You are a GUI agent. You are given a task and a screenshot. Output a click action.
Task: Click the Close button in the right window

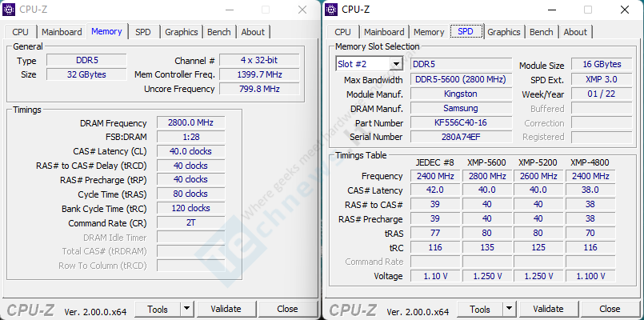(610, 309)
